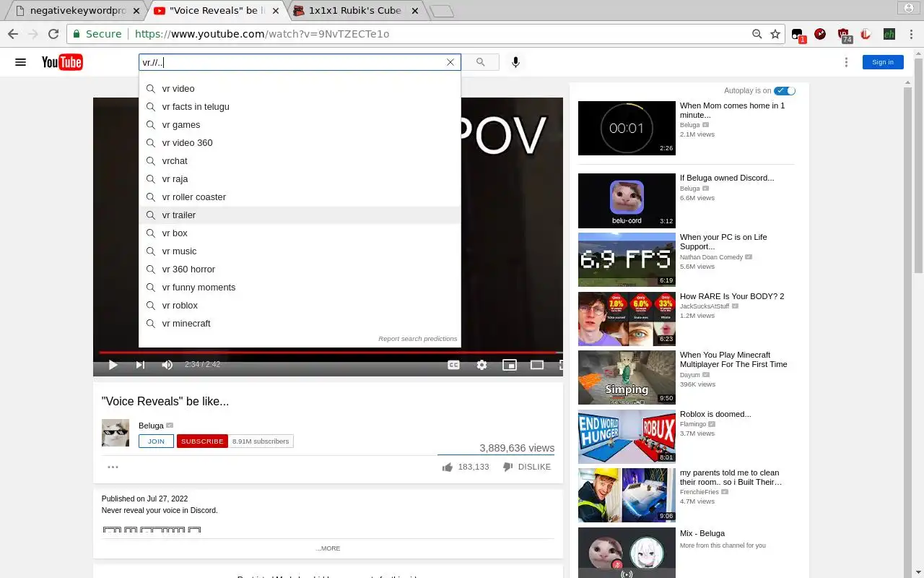
Task: Pick the 'vr roller coaster' suggestion
Action: (300, 197)
